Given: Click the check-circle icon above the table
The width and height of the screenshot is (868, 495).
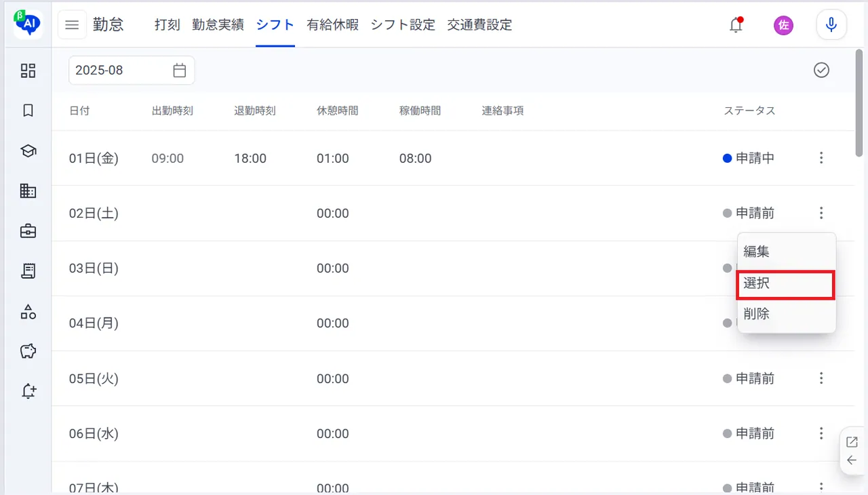Looking at the screenshot, I should tap(821, 70).
